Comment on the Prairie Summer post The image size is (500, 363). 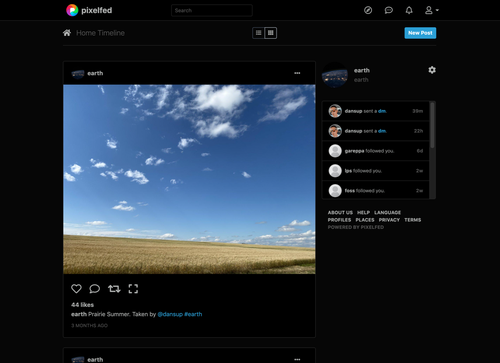point(95,289)
